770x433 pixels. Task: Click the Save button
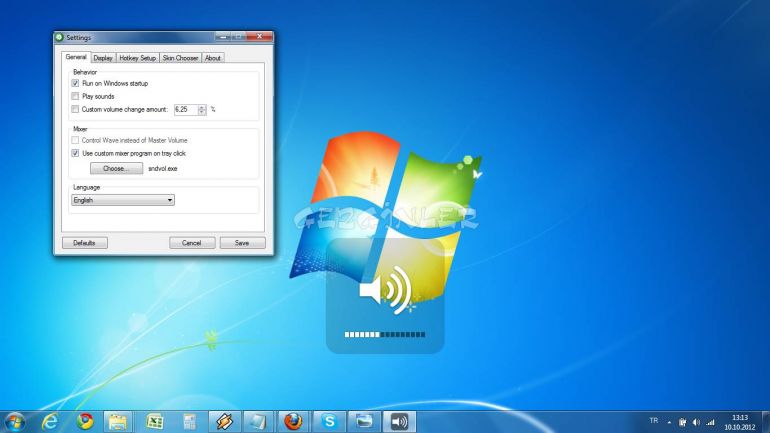243,243
